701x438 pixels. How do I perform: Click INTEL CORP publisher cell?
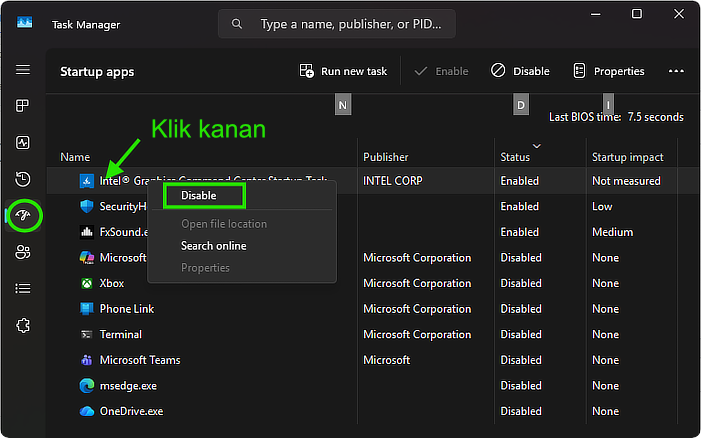point(393,181)
